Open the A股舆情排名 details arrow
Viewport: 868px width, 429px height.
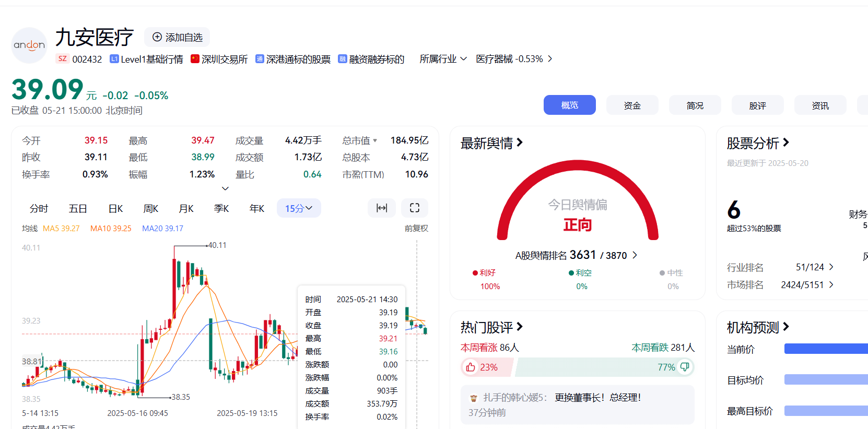click(635, 255)
